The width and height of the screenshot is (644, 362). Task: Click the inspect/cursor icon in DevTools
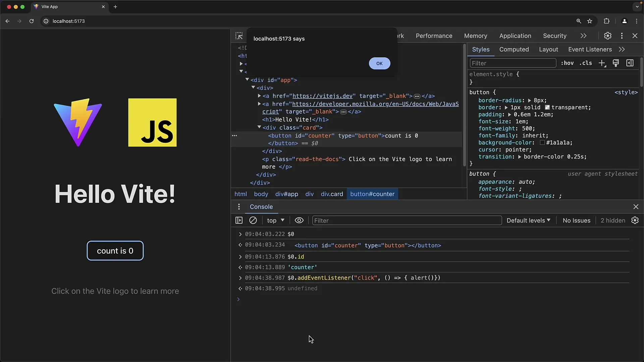(x=239, y=35)
